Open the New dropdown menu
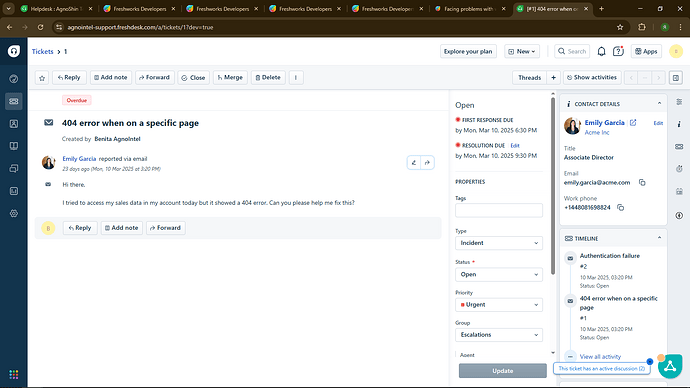Image resolution: width=690 pixels, height=388 pixels. 522,51
